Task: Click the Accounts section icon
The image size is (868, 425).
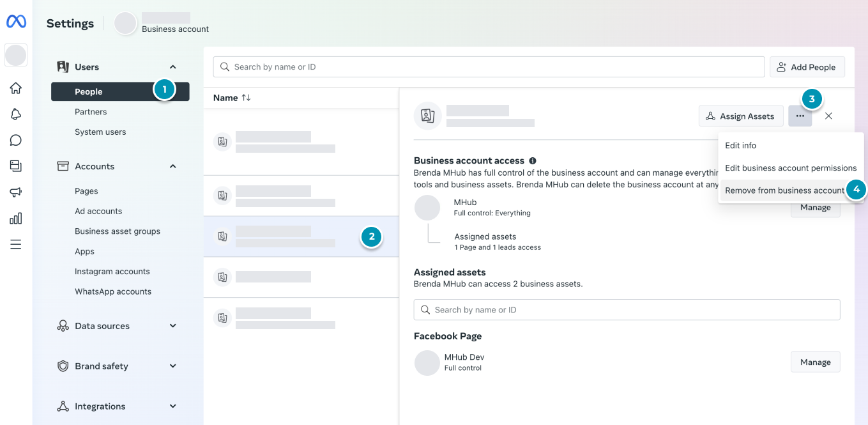Action: click(x=63, y=166)
